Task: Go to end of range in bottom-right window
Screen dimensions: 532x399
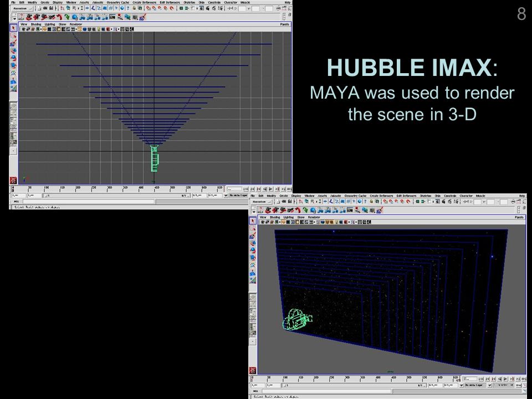Action: pos(524,379)
